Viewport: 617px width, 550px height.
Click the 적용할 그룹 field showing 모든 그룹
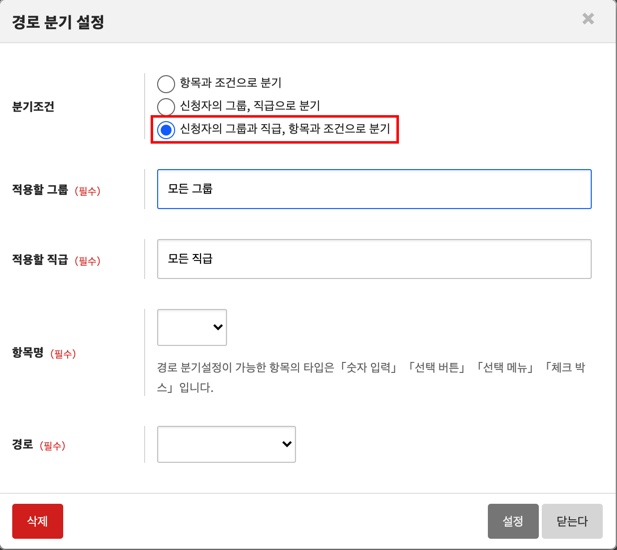click(x=374, y=189)
